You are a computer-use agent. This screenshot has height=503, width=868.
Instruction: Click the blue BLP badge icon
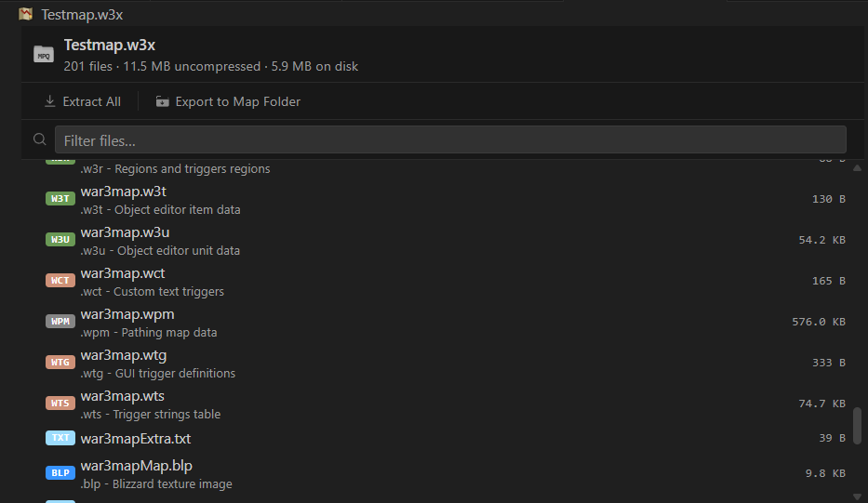(x=60, y=472)
